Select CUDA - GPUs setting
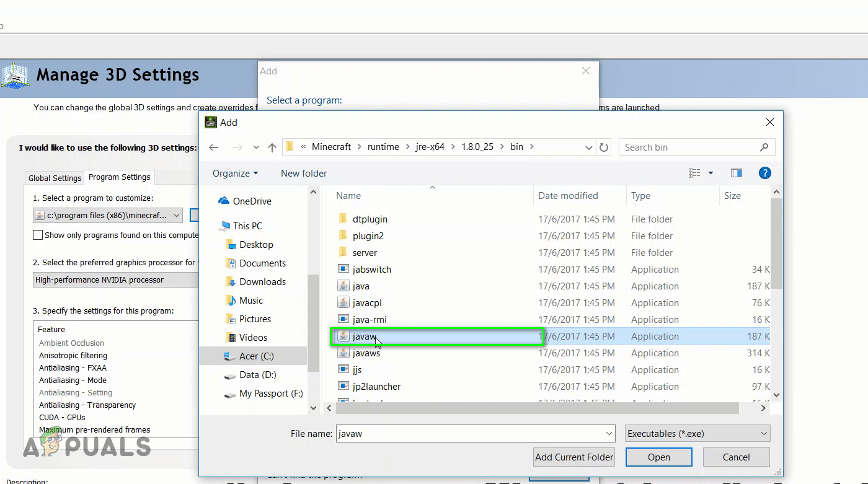This screenshot has width=868, height=484. tap(63, 417)
